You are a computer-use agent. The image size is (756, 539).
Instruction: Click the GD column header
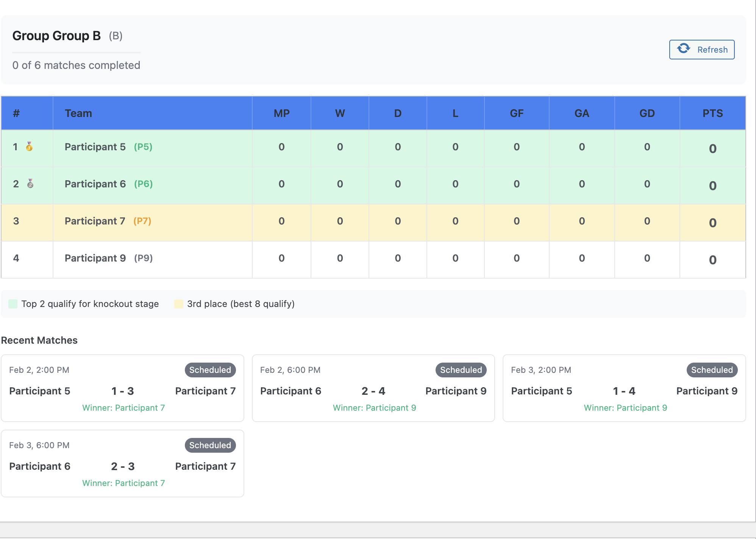pyautogui.click(x=647, y=113)
